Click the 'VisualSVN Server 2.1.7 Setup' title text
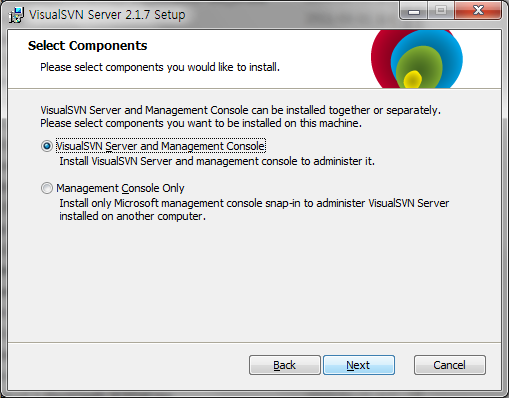Screen dimensions: 509x398 107,15
